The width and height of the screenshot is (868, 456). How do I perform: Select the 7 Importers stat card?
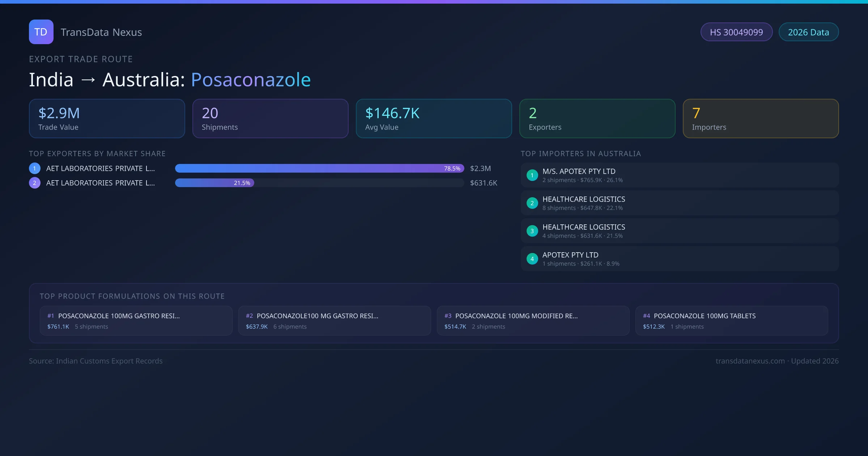click(761, 118)
